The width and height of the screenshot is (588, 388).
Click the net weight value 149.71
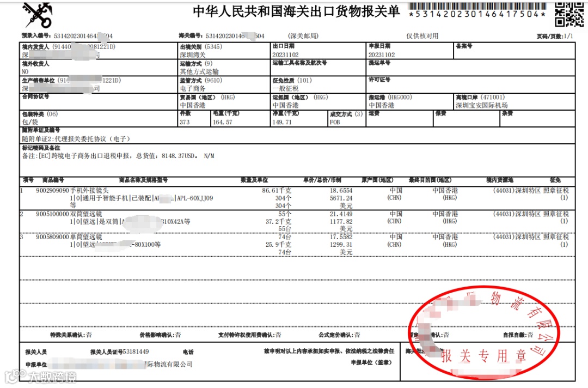[x=282, y=122]
